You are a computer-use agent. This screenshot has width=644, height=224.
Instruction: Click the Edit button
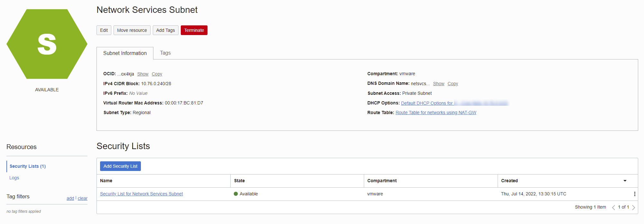pos(104,30)
